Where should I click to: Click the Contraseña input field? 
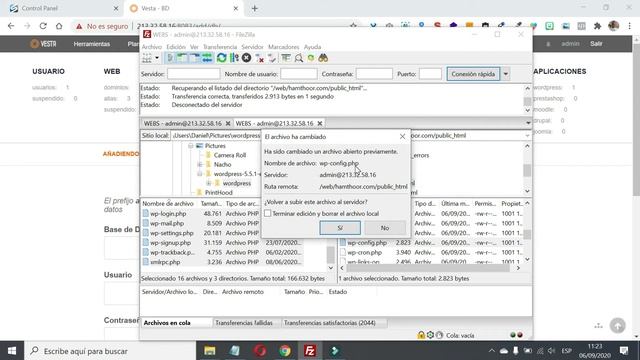[374, 74]
